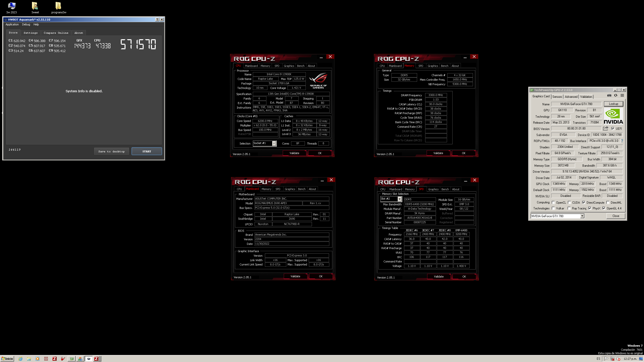Click the Lookup button in GPU-Z
Screen dimensions: 644x362
(x=613, y=104)
